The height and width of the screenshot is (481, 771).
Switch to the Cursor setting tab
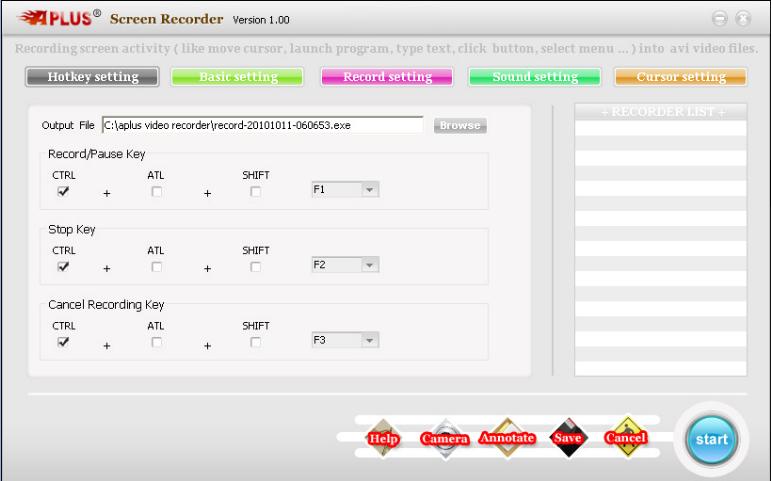pyautogui.click(x=681, y=77)
